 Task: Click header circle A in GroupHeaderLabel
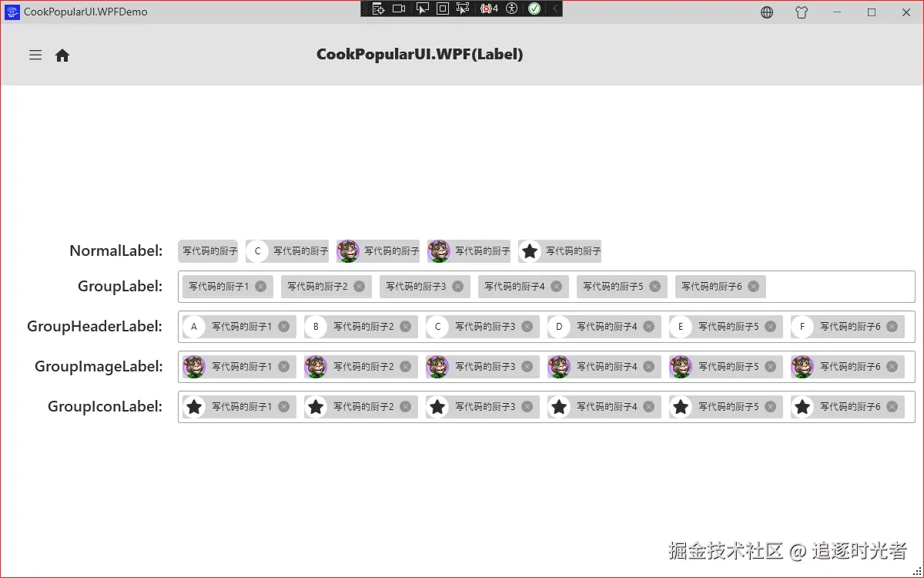[194, 327]
